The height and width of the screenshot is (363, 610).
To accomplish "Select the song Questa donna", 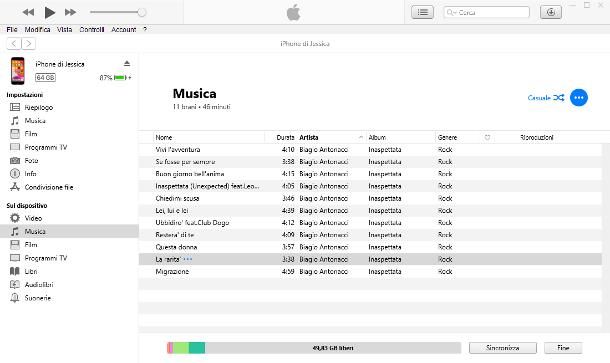I will (x=370, y=247).
